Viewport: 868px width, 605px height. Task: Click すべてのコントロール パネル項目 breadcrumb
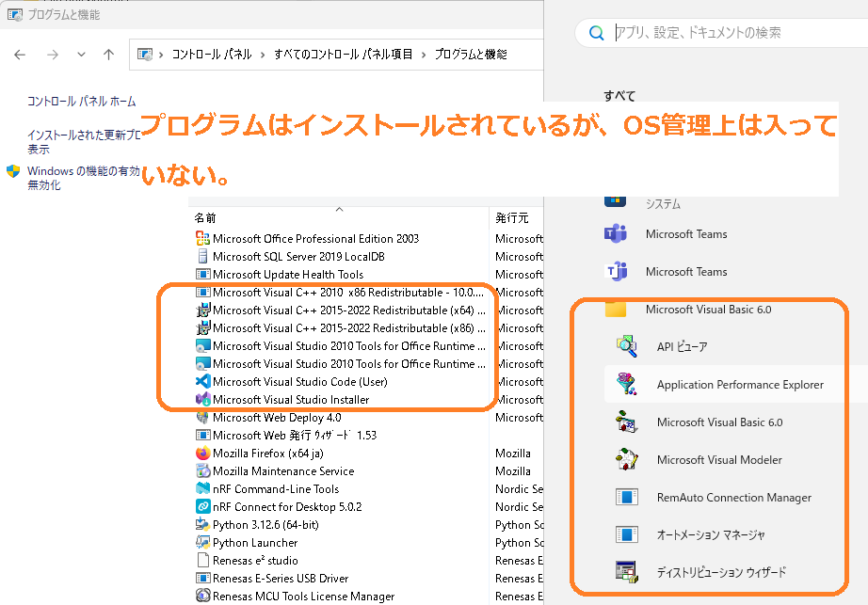click(344, 55)
